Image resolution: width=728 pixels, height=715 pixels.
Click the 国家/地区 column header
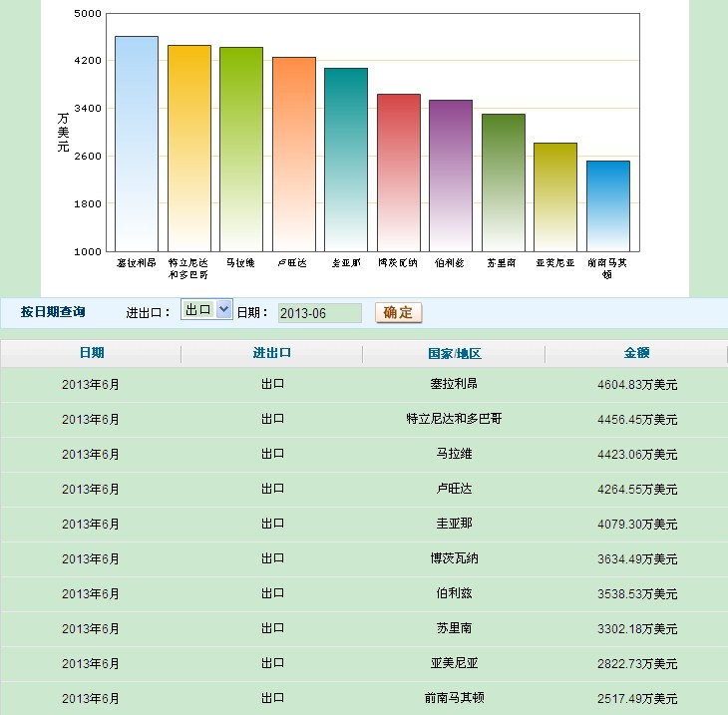click(x=454, y=353)
